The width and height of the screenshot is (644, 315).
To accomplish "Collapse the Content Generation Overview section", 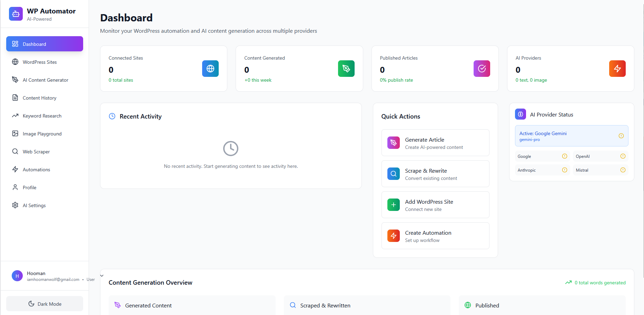I will click(x=102, y=275).
